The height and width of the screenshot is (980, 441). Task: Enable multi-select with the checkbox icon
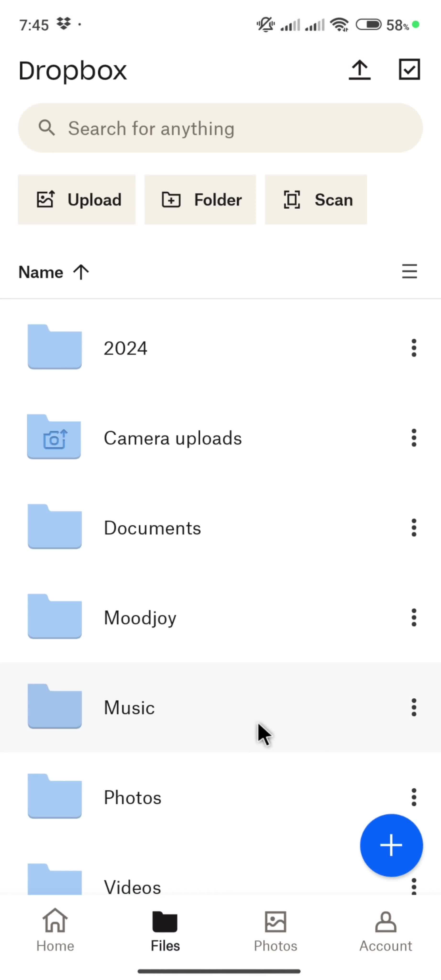pyautogui.click(x=409, y=69)
